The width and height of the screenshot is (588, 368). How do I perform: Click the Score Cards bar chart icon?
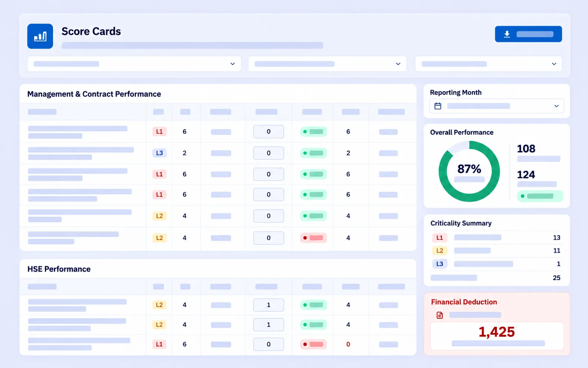(x=40, y=36)
